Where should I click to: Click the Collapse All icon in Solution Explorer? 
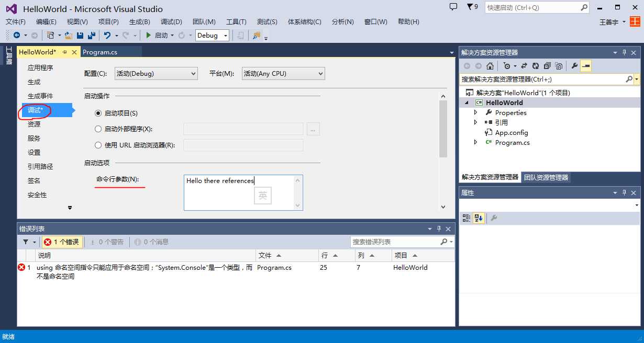547,66
